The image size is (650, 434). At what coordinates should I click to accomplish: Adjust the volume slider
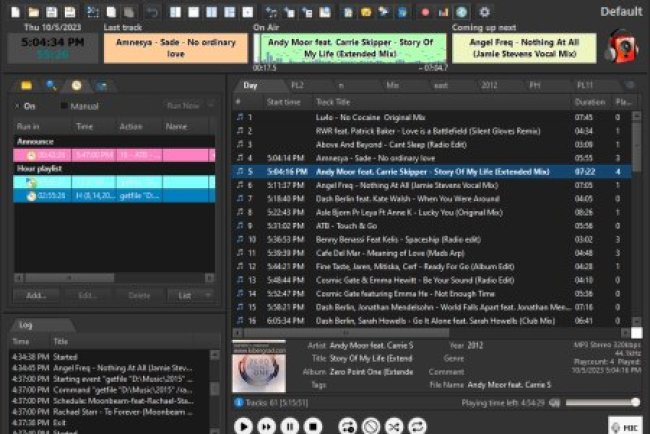pyautogui.click(x=602, y=402)
